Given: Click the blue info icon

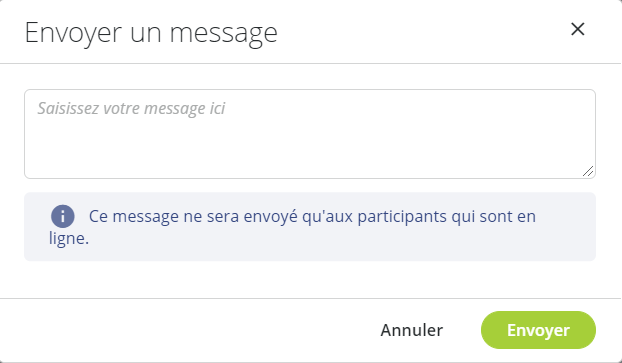Looking at the screenshot, I should (x=63, y=216).
